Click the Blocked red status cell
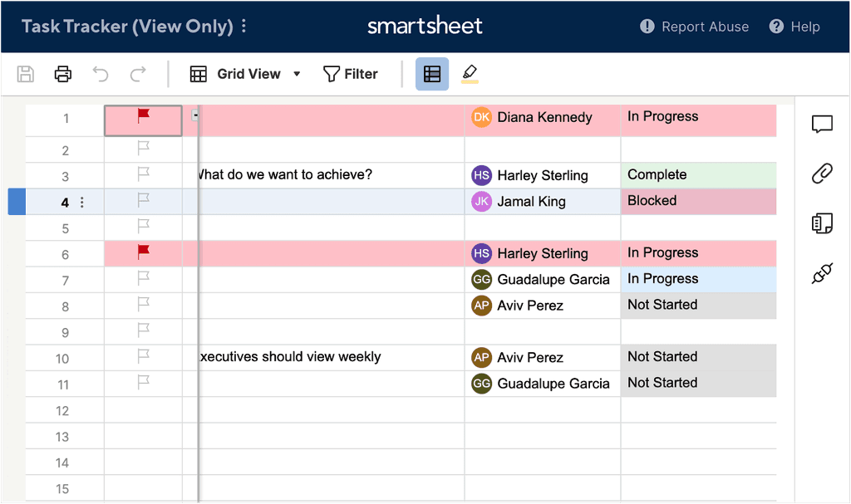Image resolution: width=851 pixels, height=504 pixels. click(698, 201)
